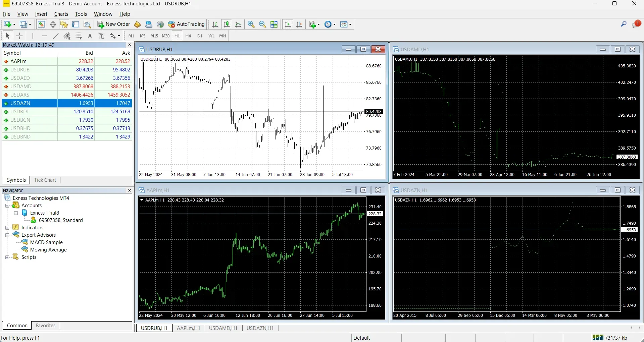Open the Tools menu
Image resolution: width=644 pixels, height=342 pixels.
coord(81,14)
